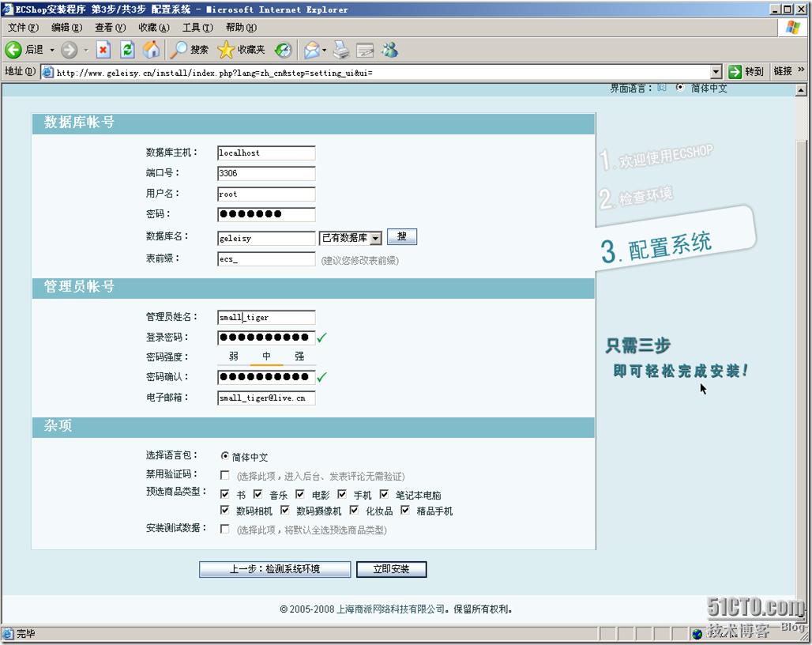
Task: Click the status bar page icon
Action: (x=8, y=633)
